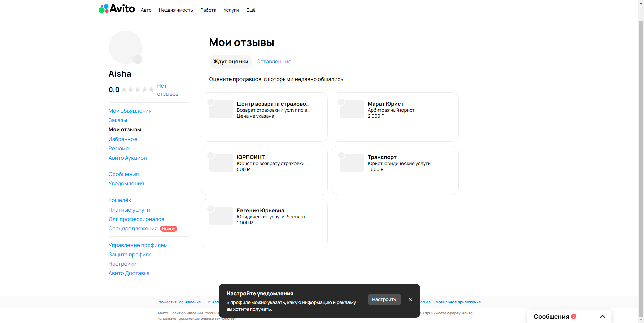
Task: Open Разместить объявление footer link
Action: 179,302
